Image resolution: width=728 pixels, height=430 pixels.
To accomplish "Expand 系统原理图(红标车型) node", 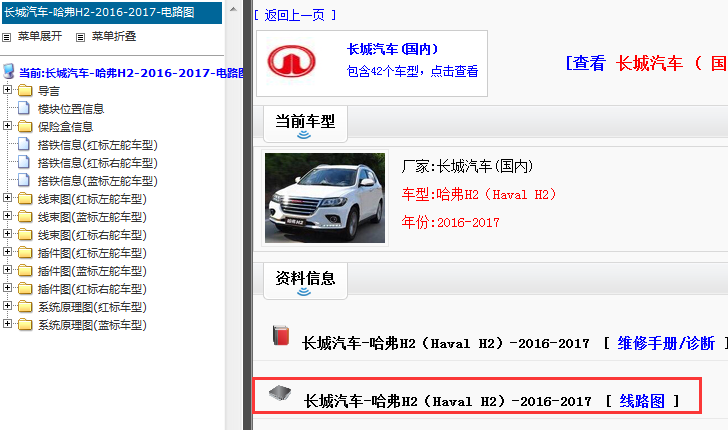I will tap(7, 306).
